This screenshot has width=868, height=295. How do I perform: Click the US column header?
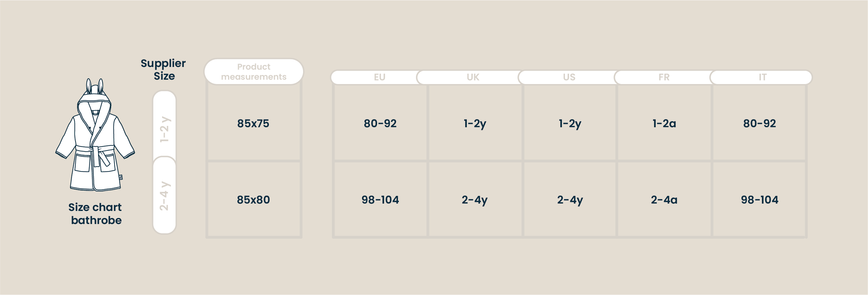tap(569, 77)
